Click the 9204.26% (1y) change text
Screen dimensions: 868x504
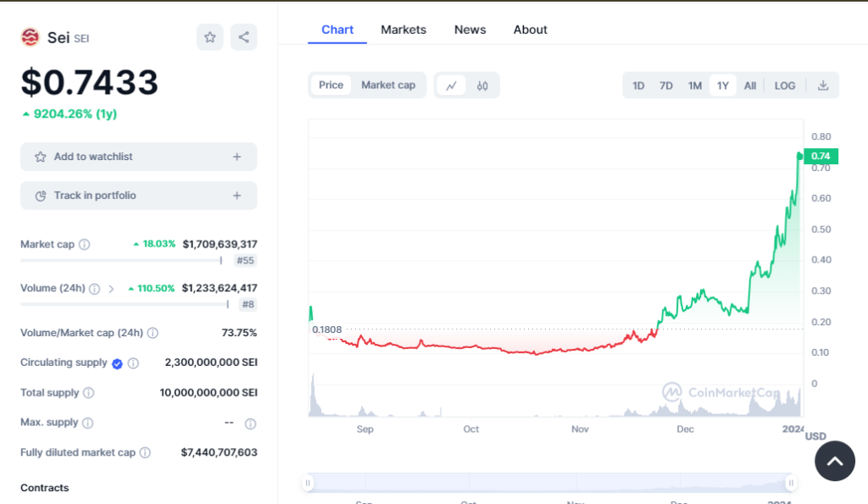[x=75, y=114]
